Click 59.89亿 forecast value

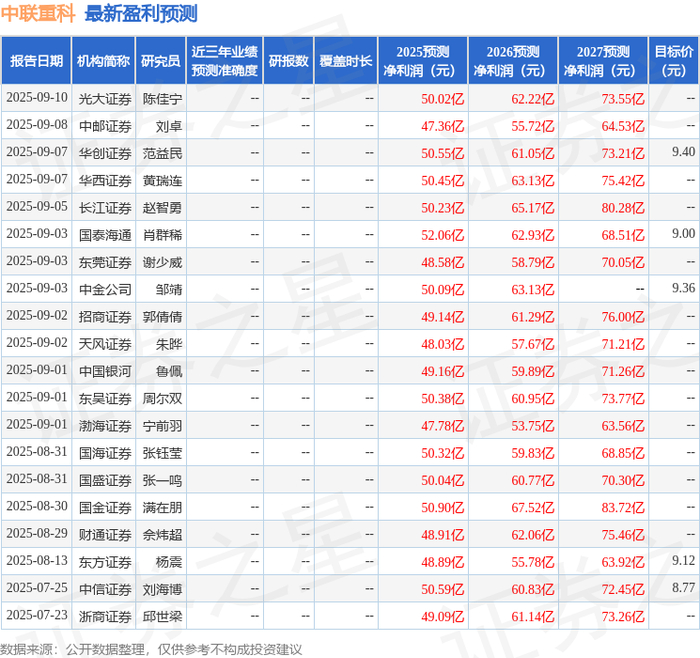point(533,371)
